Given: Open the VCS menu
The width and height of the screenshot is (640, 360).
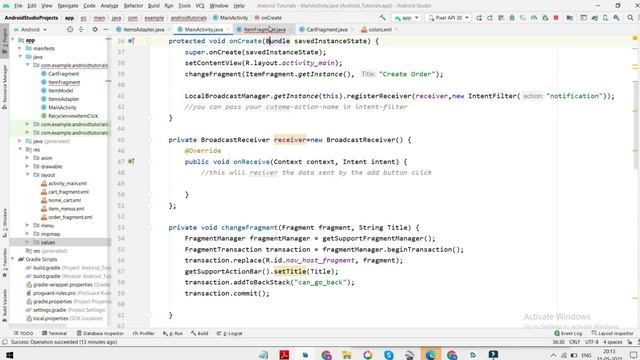Looking at the screenshot, I should point(200,6).
